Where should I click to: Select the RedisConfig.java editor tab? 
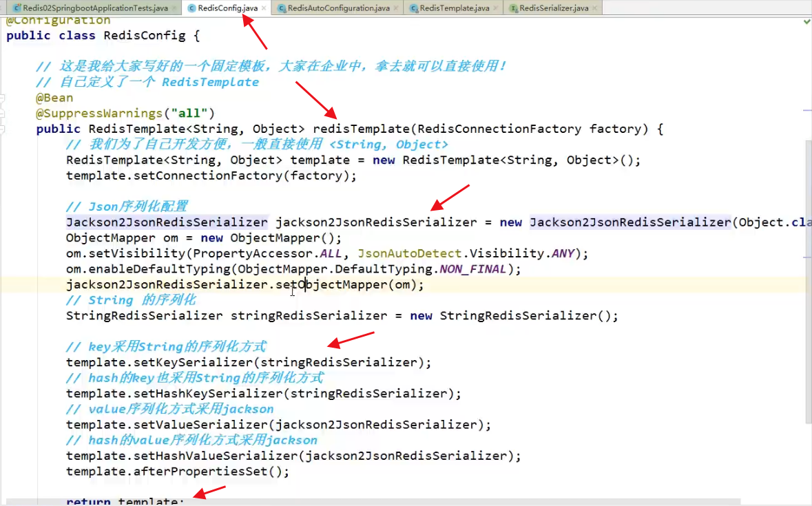point(228,8)
